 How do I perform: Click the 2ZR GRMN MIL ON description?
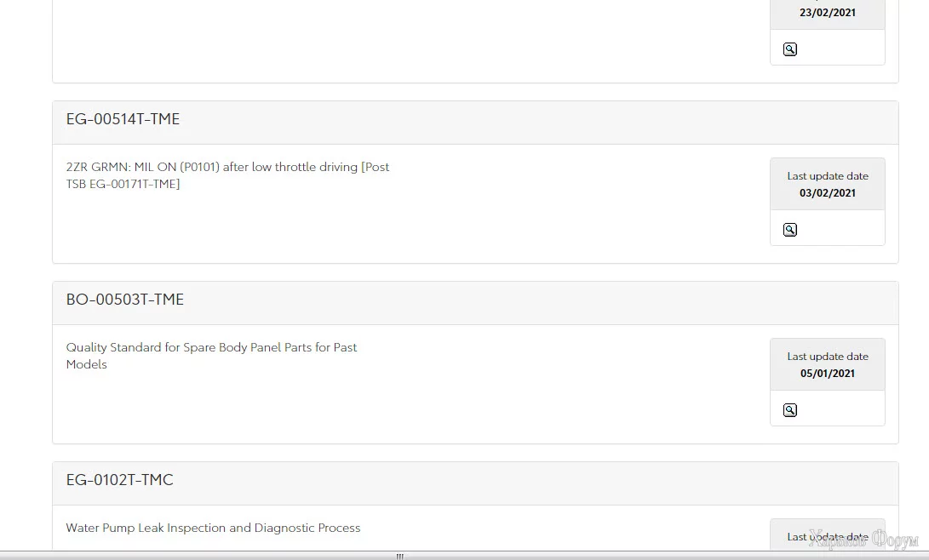(x=227, y=175)
